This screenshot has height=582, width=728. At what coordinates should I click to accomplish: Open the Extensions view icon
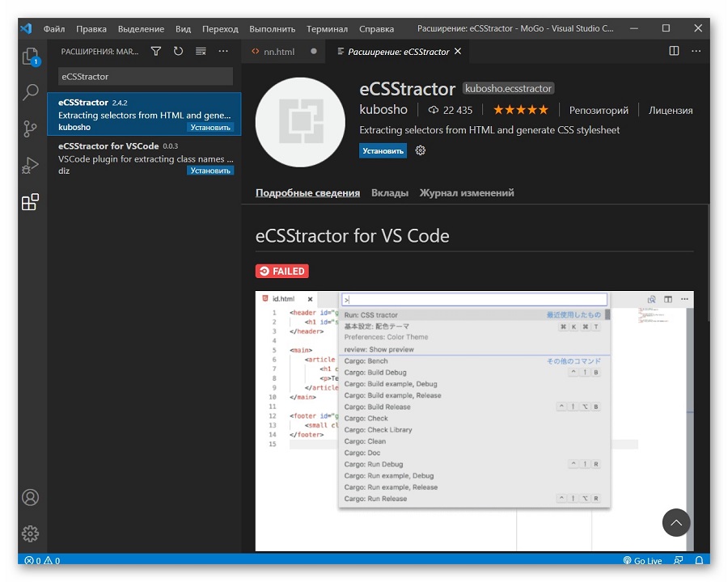point(31,202)
